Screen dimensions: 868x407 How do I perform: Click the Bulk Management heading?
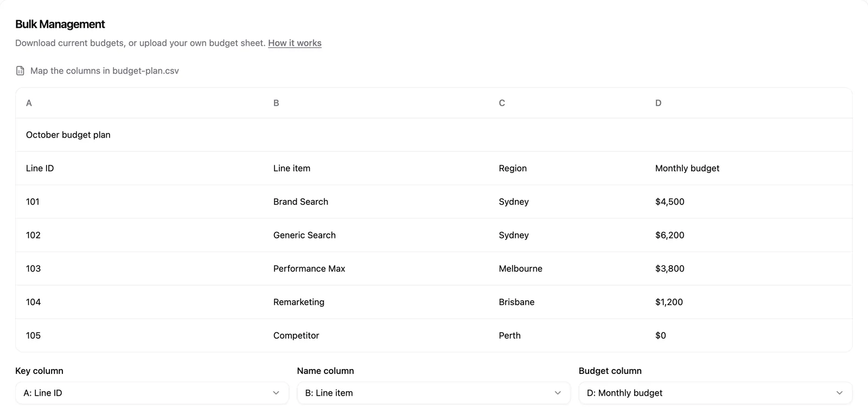[60, 24]
